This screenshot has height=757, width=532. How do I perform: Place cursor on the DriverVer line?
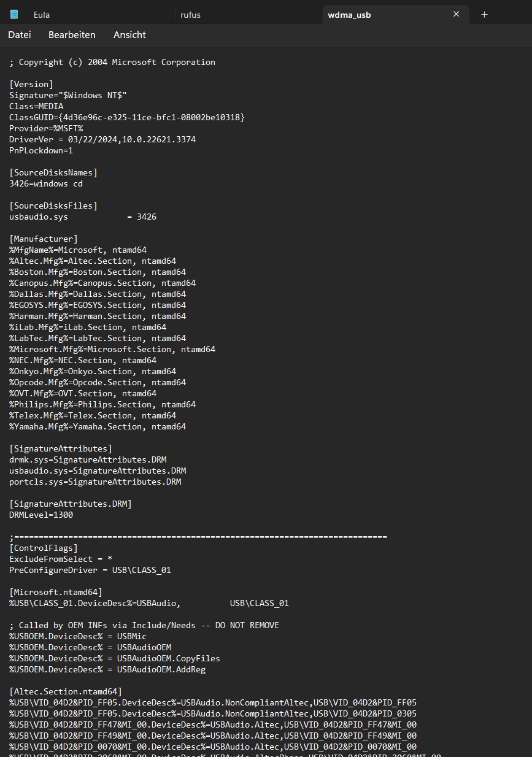pos(102,139)
